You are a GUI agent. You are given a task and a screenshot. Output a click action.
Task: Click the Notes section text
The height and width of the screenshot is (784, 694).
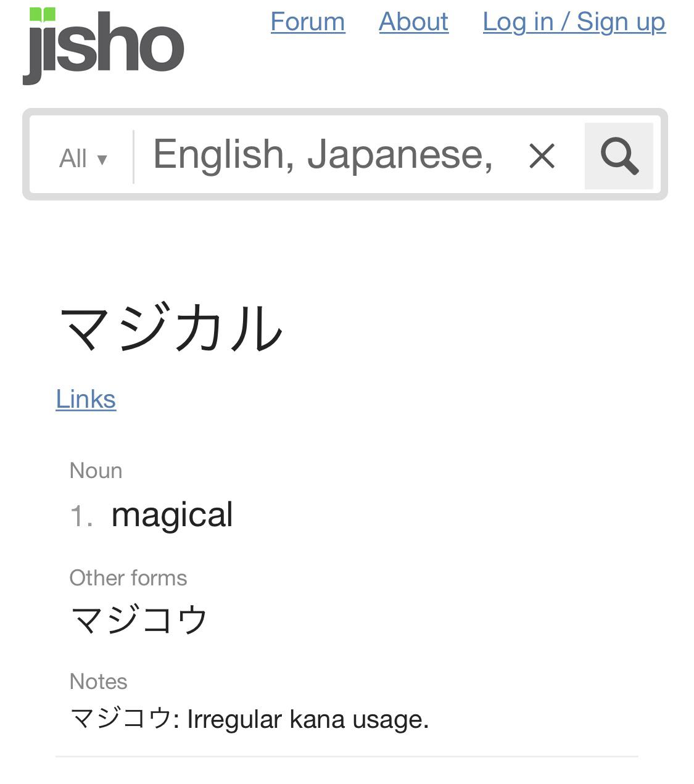pyautogui.click(x=99, y=681)
